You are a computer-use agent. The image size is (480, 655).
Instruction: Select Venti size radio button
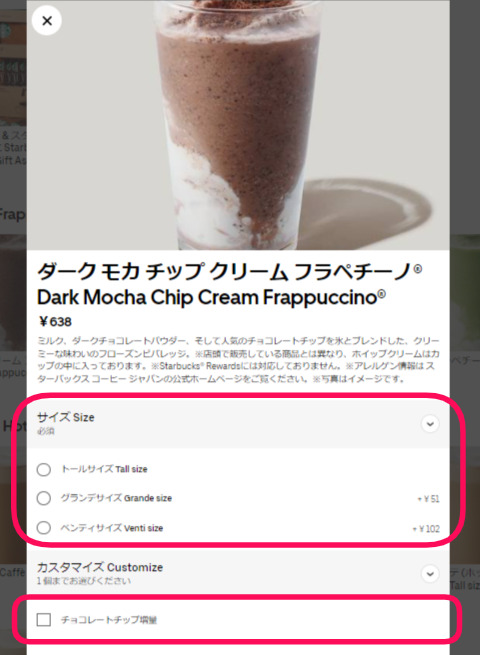click(43, 528)
